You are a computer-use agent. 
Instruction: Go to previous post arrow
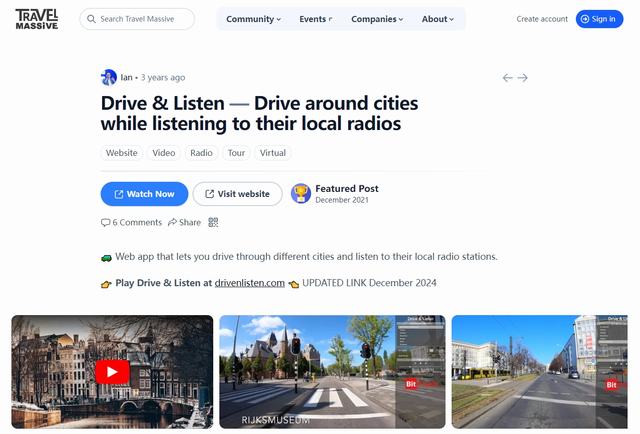click(508, 77)
